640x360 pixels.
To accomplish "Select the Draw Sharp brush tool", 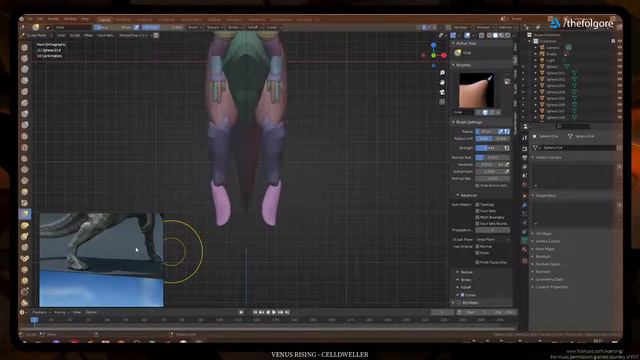I will click(24, 58).
